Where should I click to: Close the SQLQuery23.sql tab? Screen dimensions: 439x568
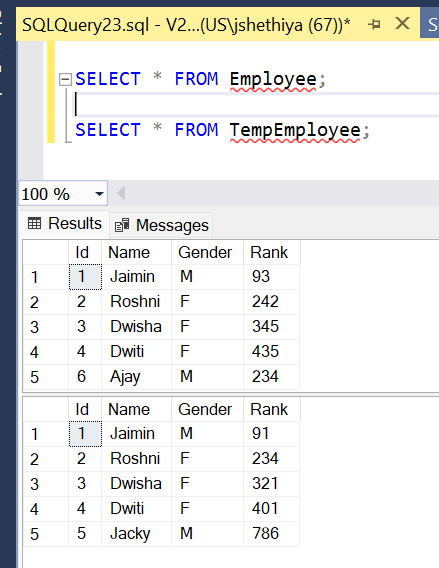402,24
